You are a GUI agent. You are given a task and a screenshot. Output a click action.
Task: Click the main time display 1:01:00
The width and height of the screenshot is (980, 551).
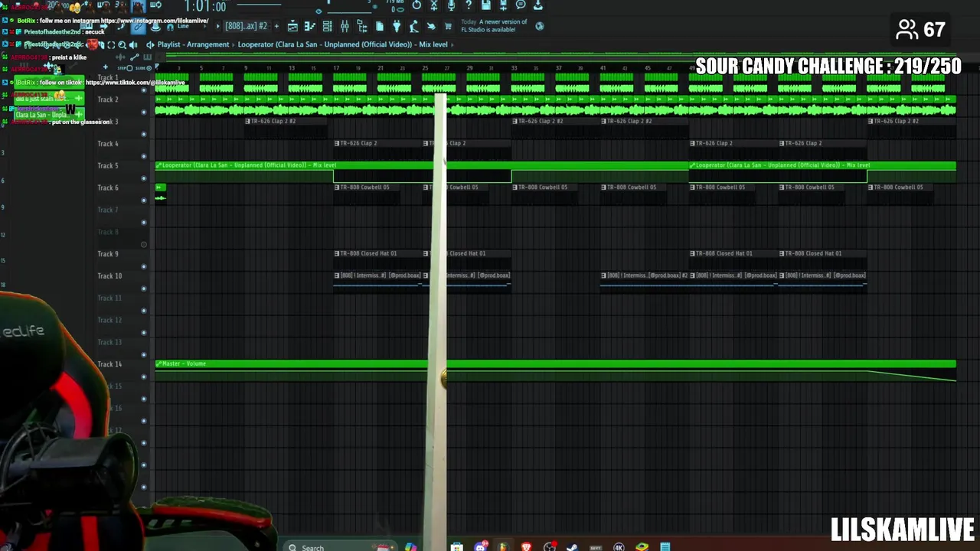point(205,7)
